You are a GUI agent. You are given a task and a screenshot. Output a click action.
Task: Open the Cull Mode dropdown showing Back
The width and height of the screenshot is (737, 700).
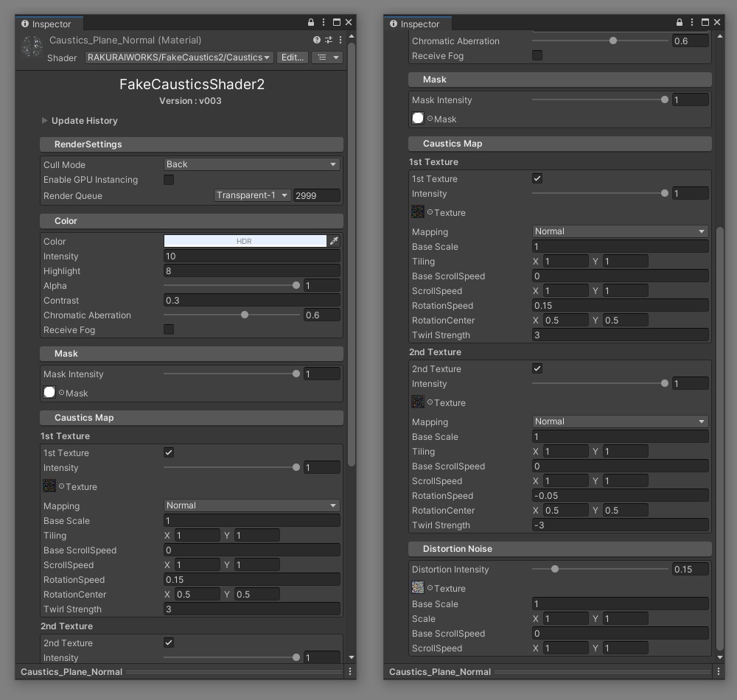pos(251,164)
